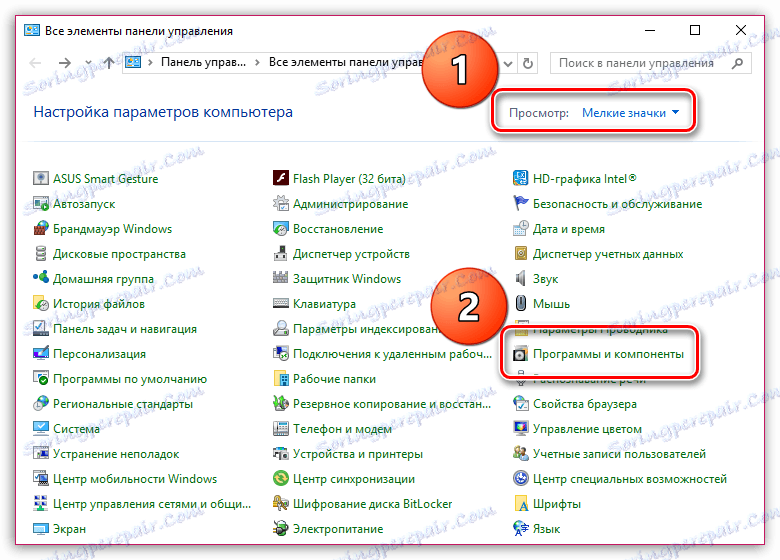Open the Дата и время clock icon
Viewport: 780px width, 560px height.
tap(520, 229)
